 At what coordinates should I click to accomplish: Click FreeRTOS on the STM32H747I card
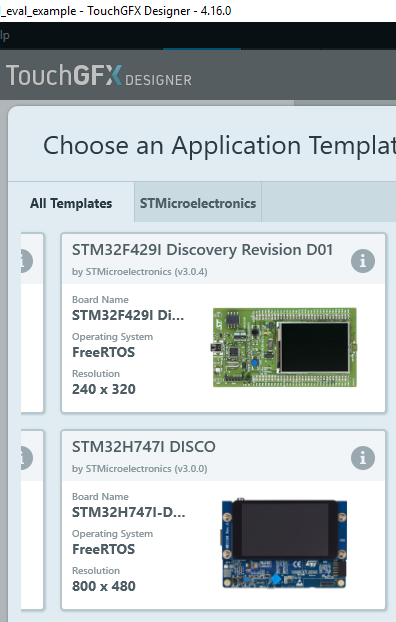(104, 549)
